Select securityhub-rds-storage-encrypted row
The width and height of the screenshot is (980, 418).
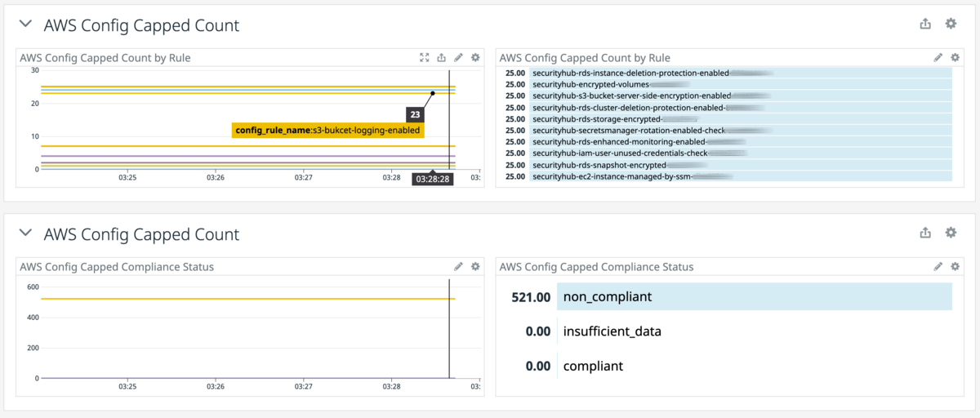tap(727, 118)
